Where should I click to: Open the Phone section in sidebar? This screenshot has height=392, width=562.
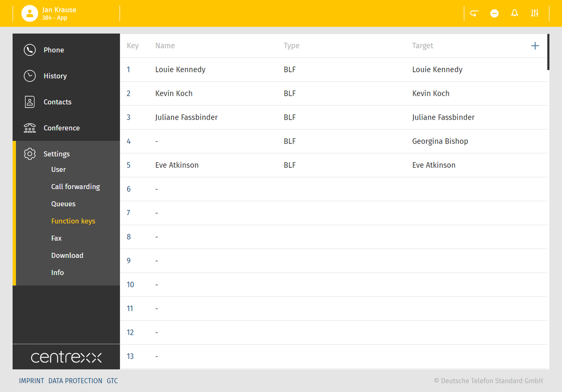pos(53,50)
